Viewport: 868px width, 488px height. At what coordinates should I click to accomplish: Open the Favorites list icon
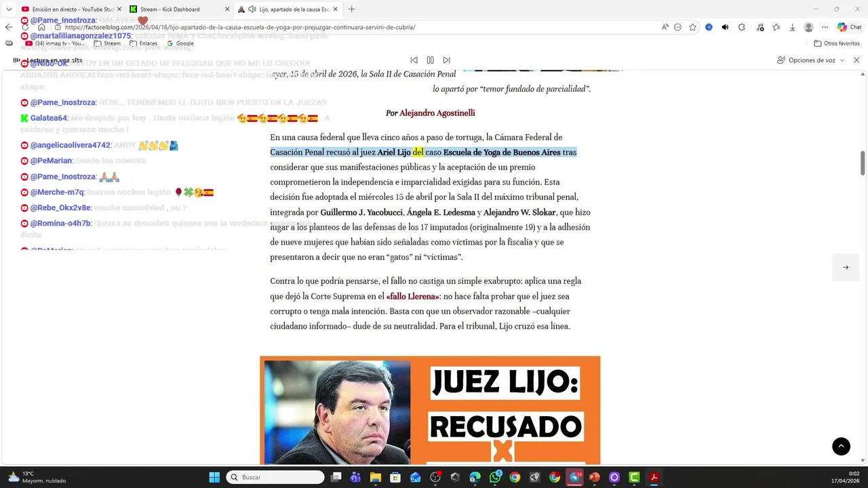click(x=776, y=27)
